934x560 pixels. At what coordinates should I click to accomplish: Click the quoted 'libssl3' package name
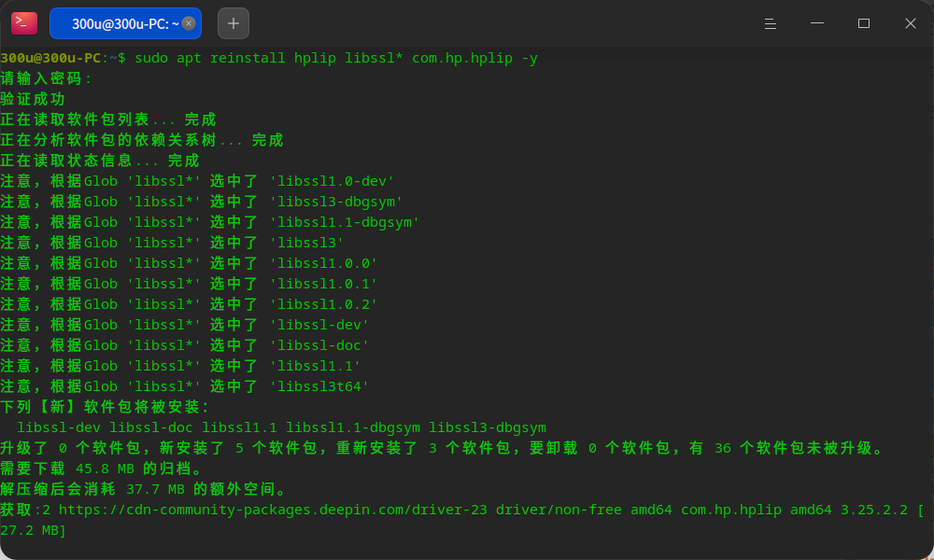(306, 243)
